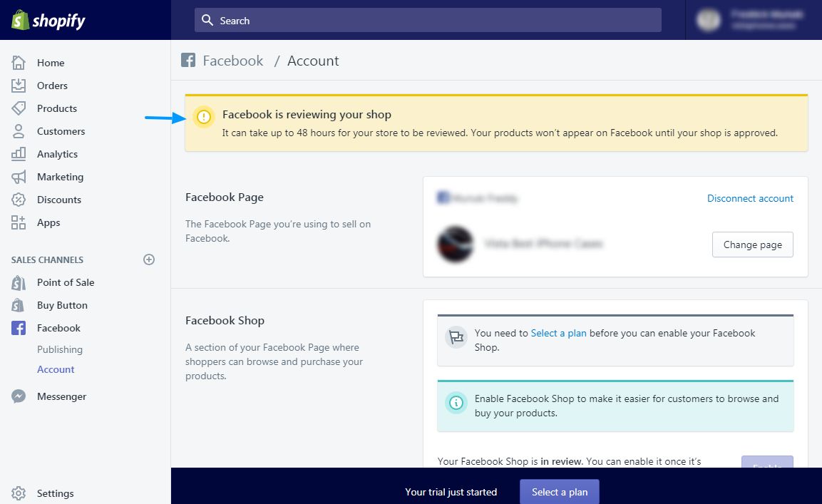Click the 'SALES CHANNELS' heading
The height and width of the screenshot is (504, 822).
pos(47,259)
